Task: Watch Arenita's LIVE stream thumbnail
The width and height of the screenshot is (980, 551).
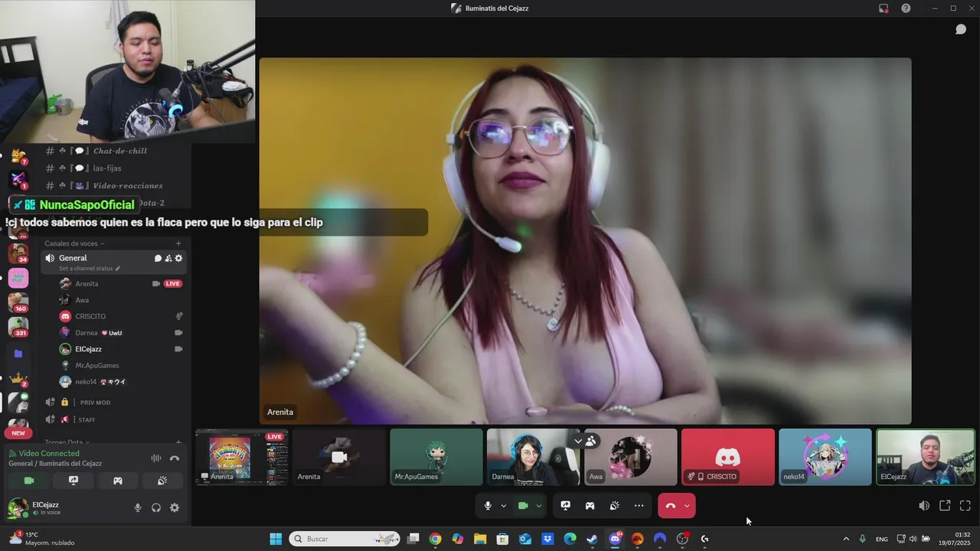Action: click(242, 457)
